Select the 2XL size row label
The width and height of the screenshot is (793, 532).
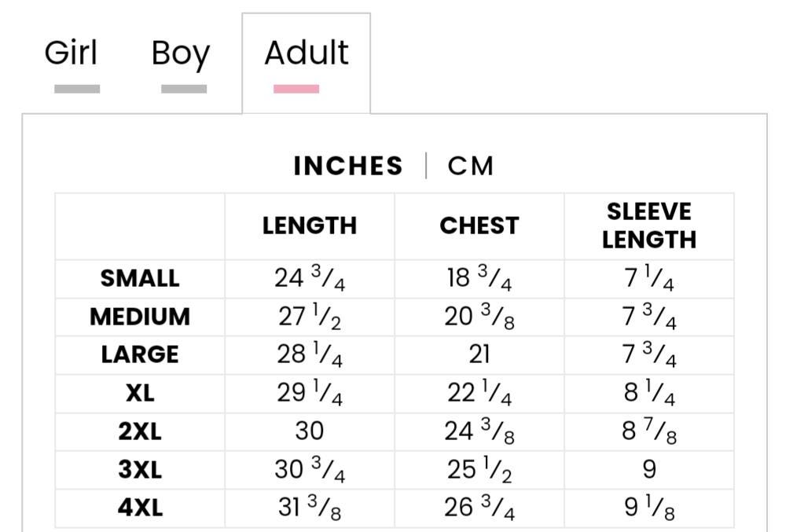point(140,432)
